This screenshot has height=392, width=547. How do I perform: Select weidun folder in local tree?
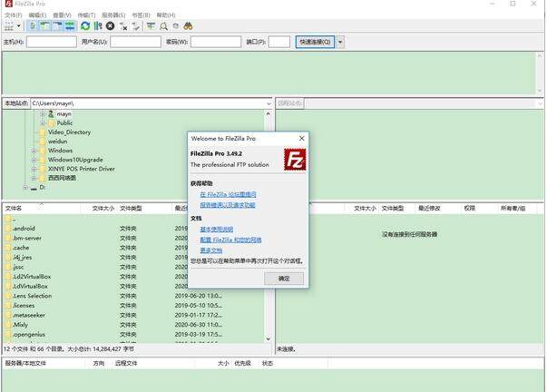pyautogui.click(x=57, y=142)
